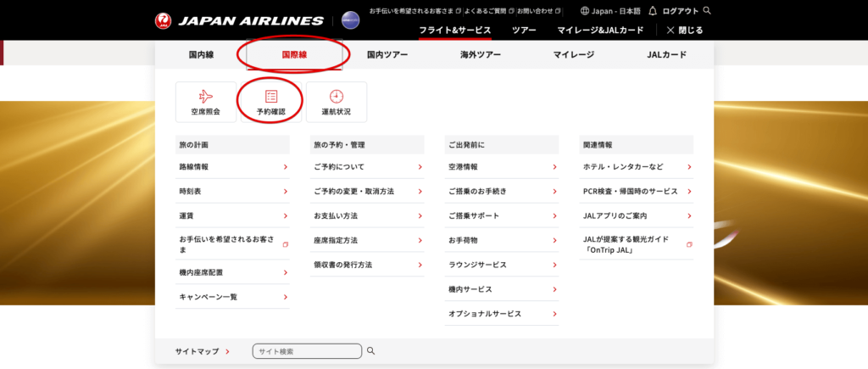Expand 機内座席配置 entry

tap(232, 272)
